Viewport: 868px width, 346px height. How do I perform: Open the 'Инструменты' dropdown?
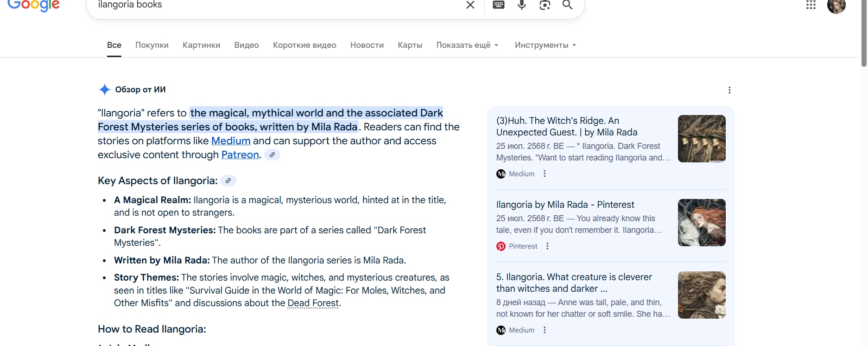pos(545,45)
